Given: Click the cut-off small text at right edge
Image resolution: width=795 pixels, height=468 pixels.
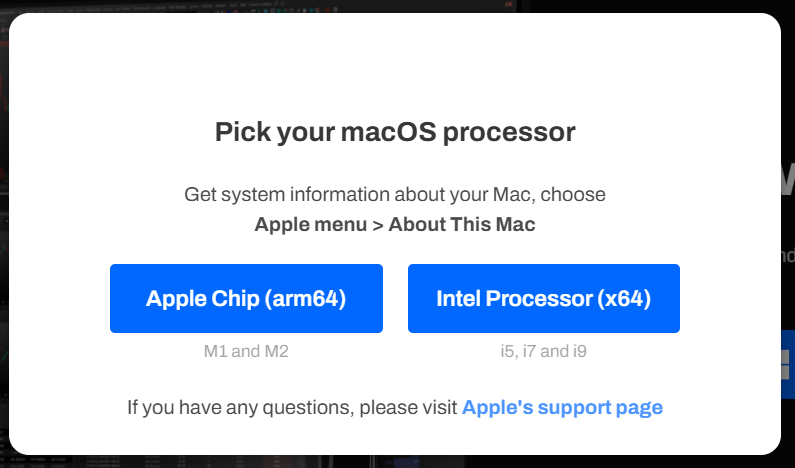Looking at the screenshot, I should tap(788, 255).
